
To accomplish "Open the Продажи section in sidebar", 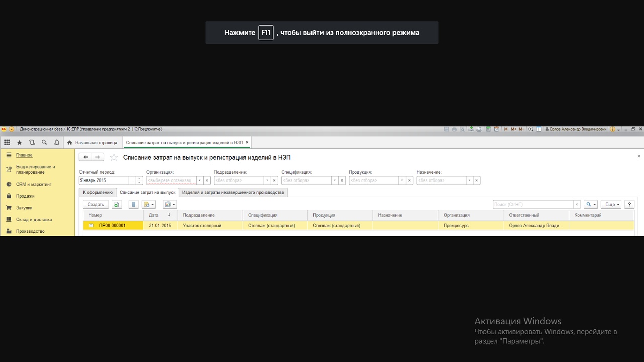I will click(25, 196).
